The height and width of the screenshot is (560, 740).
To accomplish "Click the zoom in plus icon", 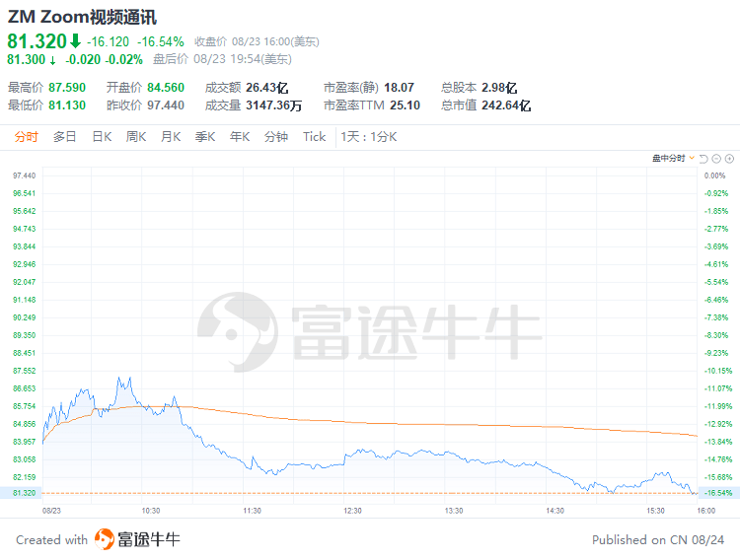I will (x=729, y=159).
